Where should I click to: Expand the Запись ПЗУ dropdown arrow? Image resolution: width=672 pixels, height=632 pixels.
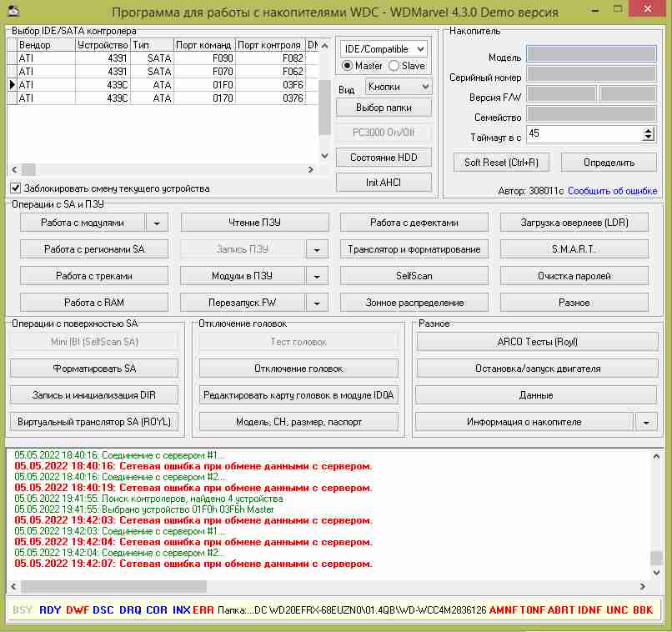click(x=317, y=249)
